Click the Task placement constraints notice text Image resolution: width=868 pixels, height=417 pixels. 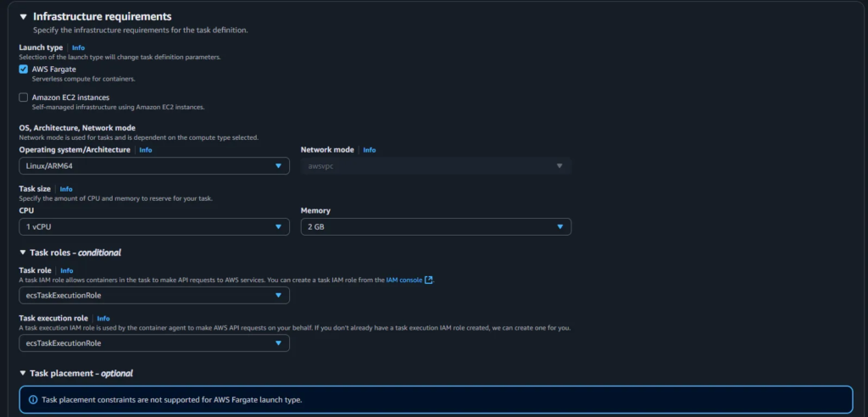(172, 399)
